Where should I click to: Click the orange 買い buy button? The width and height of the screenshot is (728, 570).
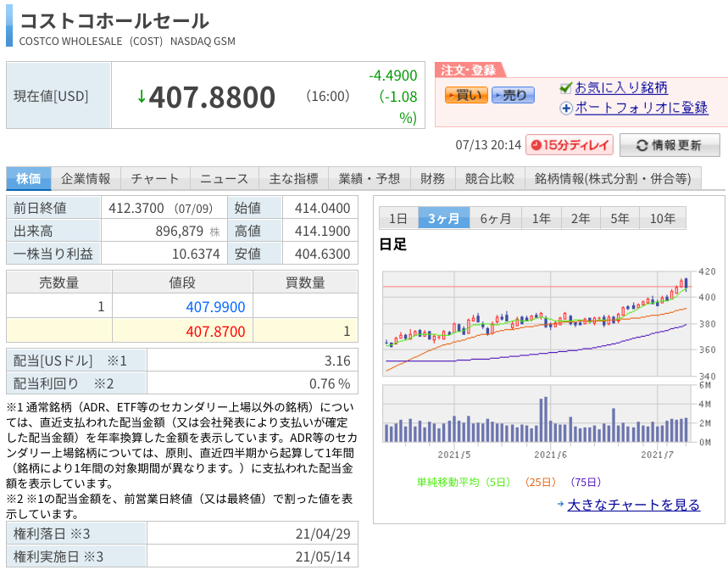pos(466,95)
